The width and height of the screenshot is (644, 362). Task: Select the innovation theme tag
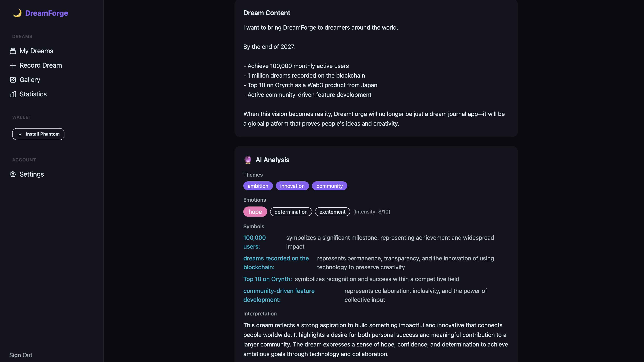tap(292, 186)
